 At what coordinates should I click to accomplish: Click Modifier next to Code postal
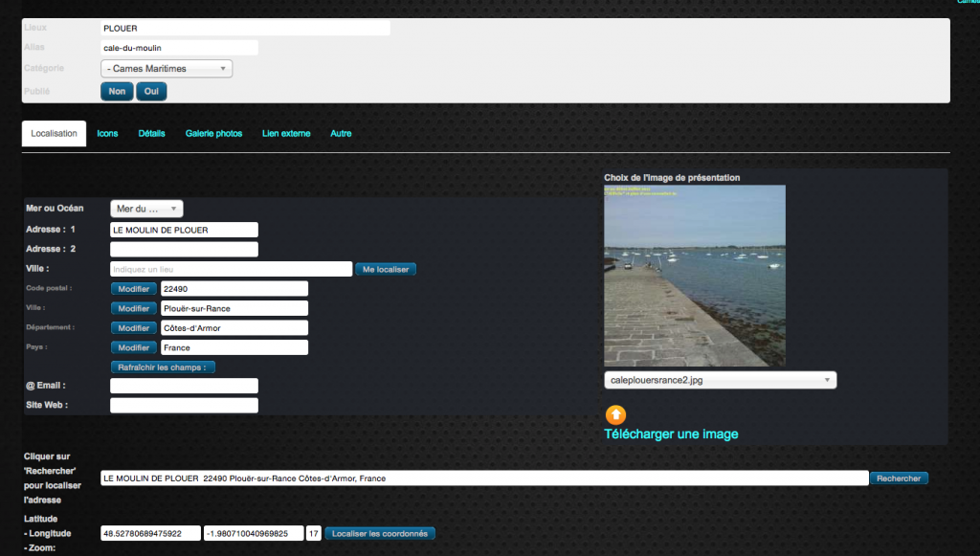[x=134, y=288]
